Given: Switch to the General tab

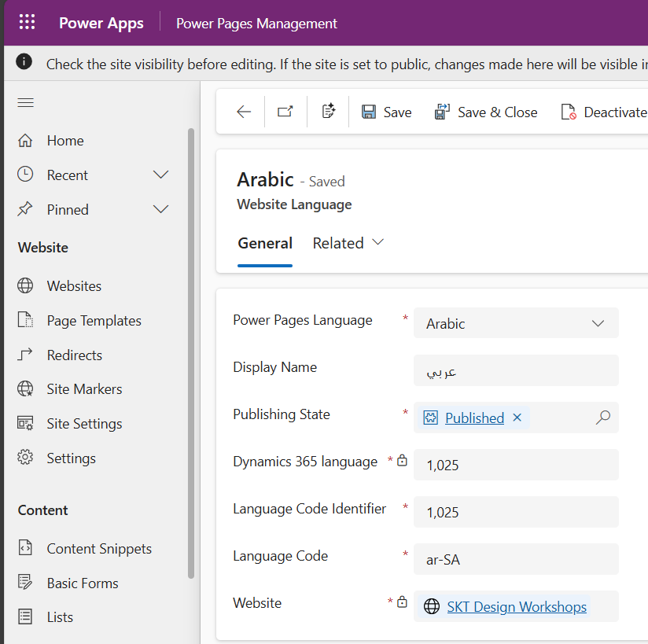Looking at the screenshot, I should point(265,243).
